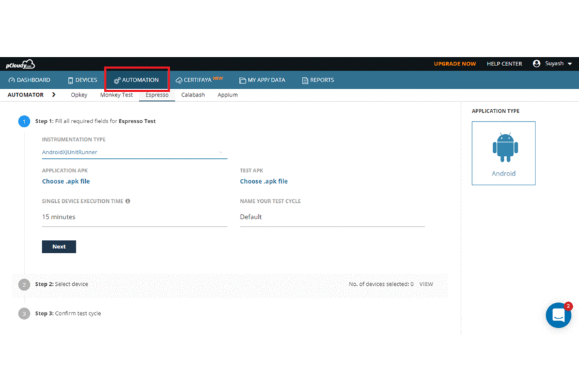Screen dimensions: 579x392
Task: Click the Automator chevron arrow
Action: (x=54, y=95)
